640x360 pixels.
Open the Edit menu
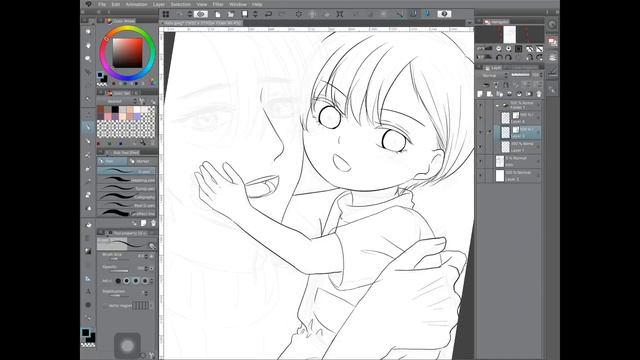coord(116,4)
